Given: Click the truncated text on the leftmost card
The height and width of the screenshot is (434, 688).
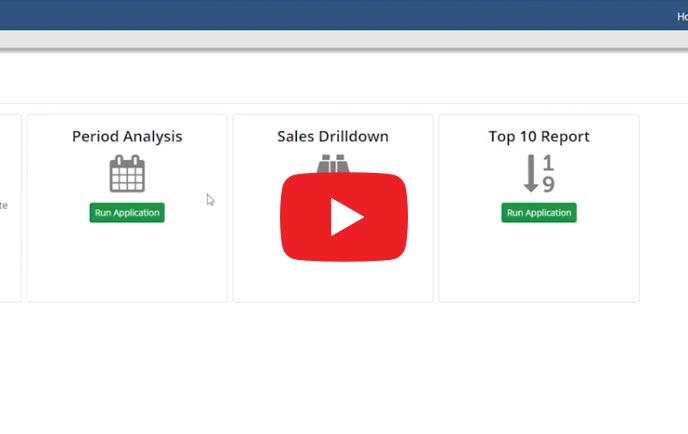Looking at the screenshot, I should point(4,205).
